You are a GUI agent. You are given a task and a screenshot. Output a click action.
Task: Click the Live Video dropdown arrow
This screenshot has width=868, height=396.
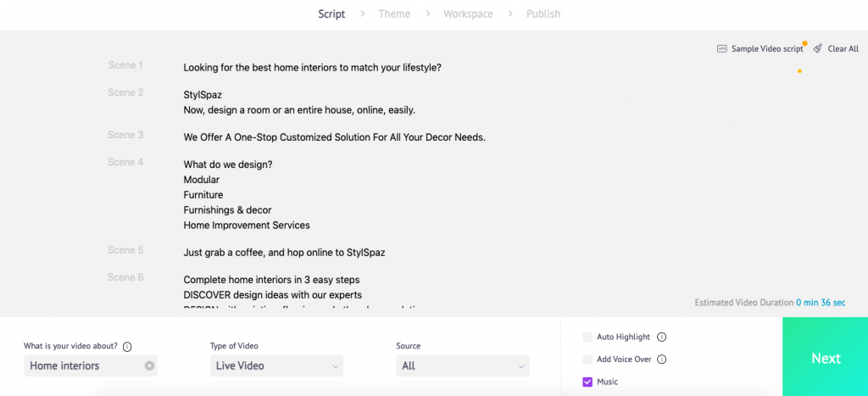(336, 366)
